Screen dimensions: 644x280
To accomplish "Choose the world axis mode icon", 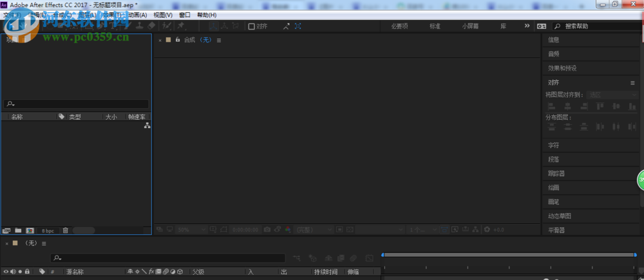I will coord(224,26).
